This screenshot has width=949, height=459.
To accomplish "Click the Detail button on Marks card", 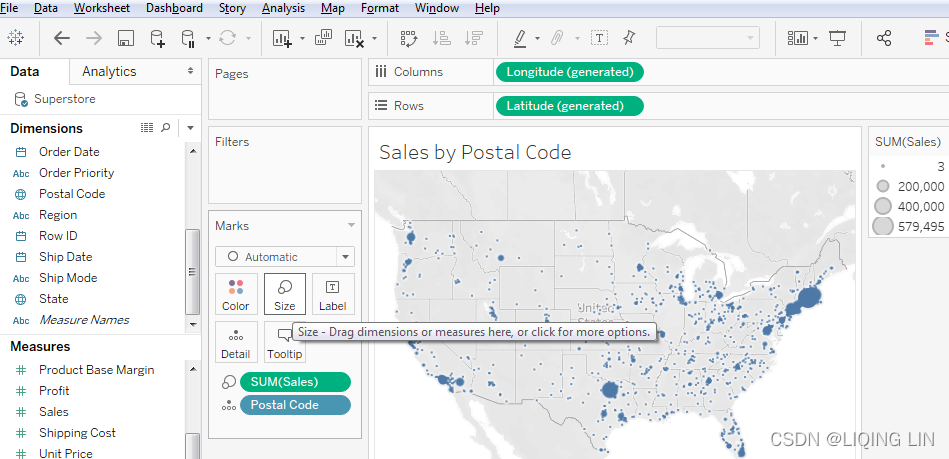I will pyautogui.click(x=236, y=342).
